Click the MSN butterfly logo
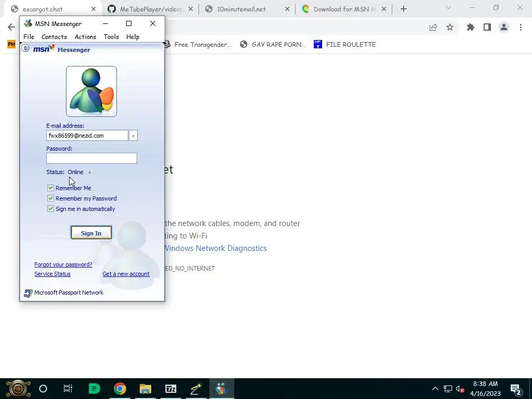 (x=44, y=49)
